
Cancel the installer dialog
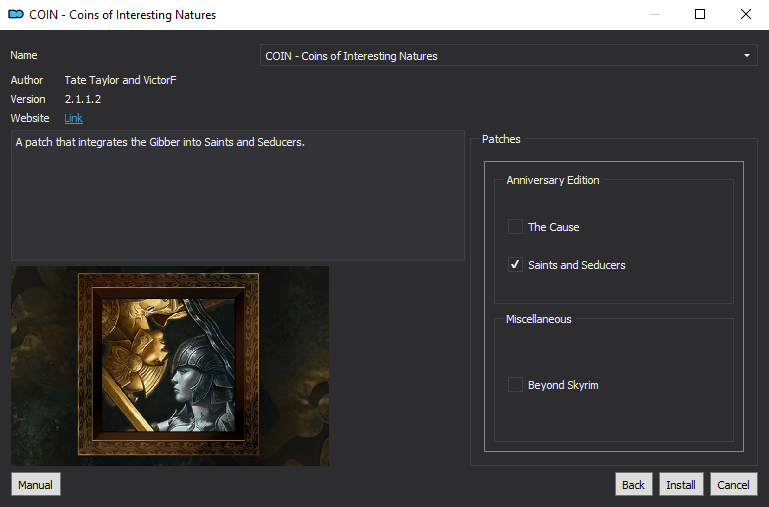[x=733, y=484]
